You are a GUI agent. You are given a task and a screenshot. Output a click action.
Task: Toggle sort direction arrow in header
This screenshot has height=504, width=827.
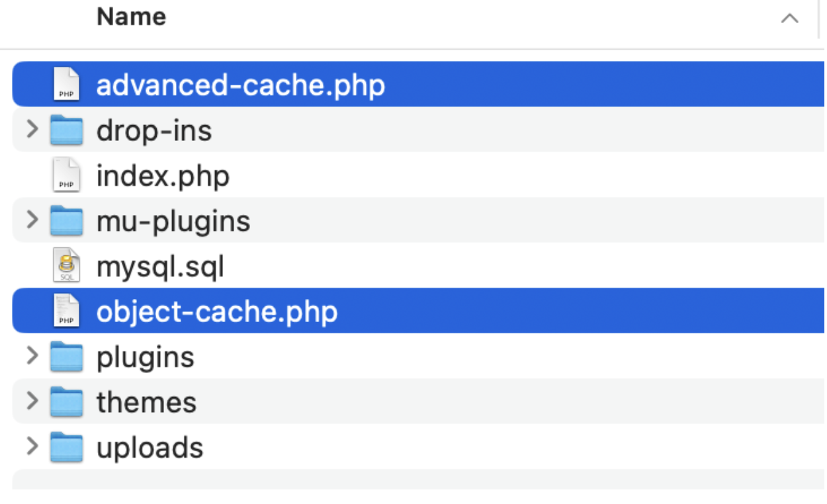pos(789,19)
